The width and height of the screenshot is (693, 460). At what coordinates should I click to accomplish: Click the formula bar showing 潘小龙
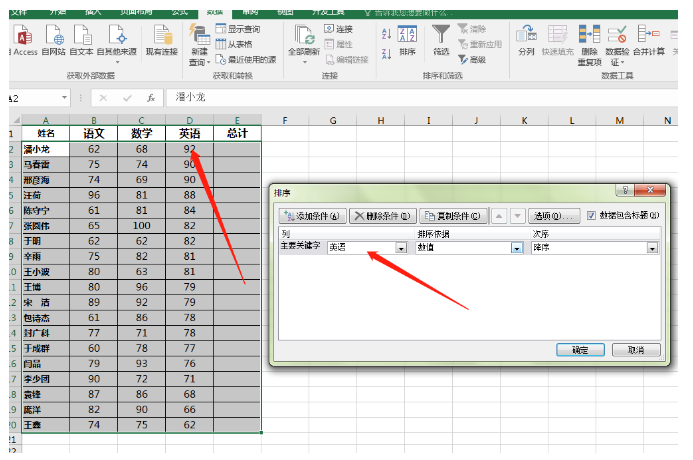[x=422, y=98]
